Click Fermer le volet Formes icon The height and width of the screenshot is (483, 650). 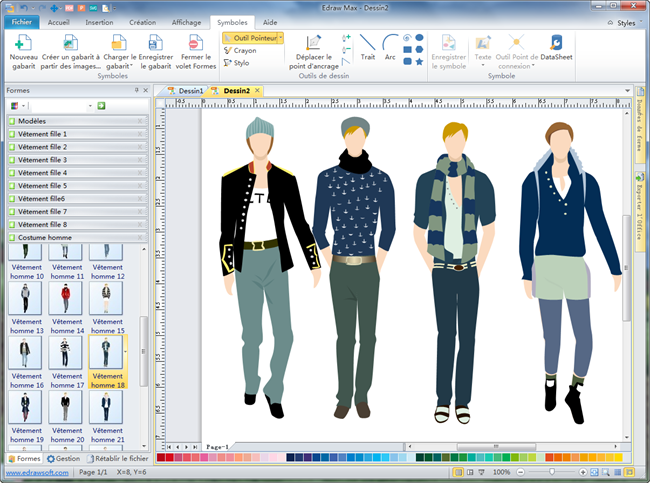tap(195, 44)
